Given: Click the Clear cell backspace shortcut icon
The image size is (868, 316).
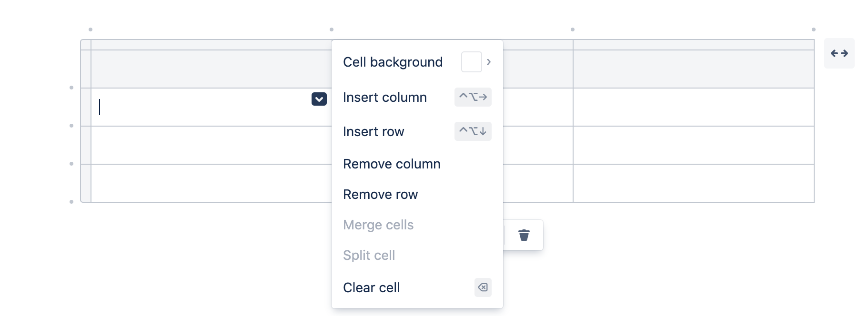Looking at the screenshot, I should click(x=483, y=287).
